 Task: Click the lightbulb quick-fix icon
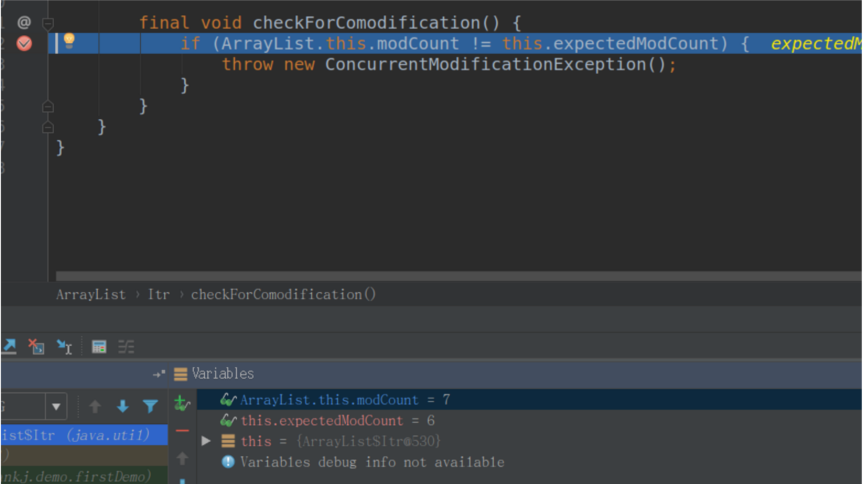tap(69, 41)
